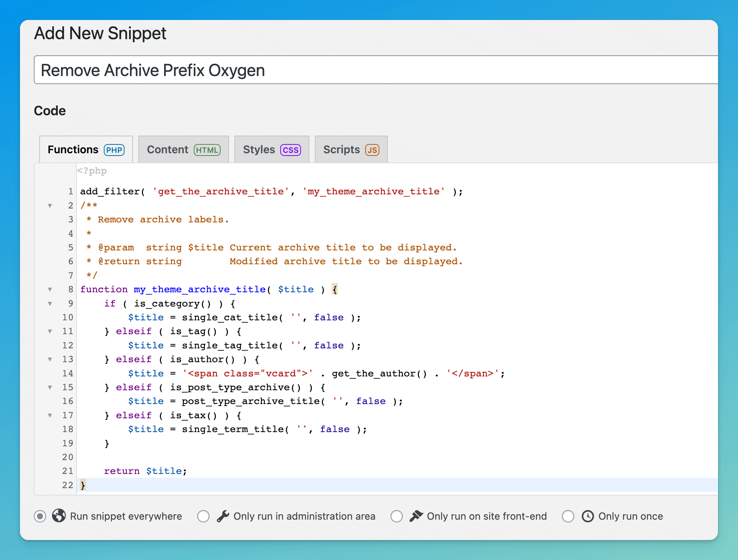The image size is (738, 560).
Task: Collapse the if block at line 9
Action: tap(50, 304)
